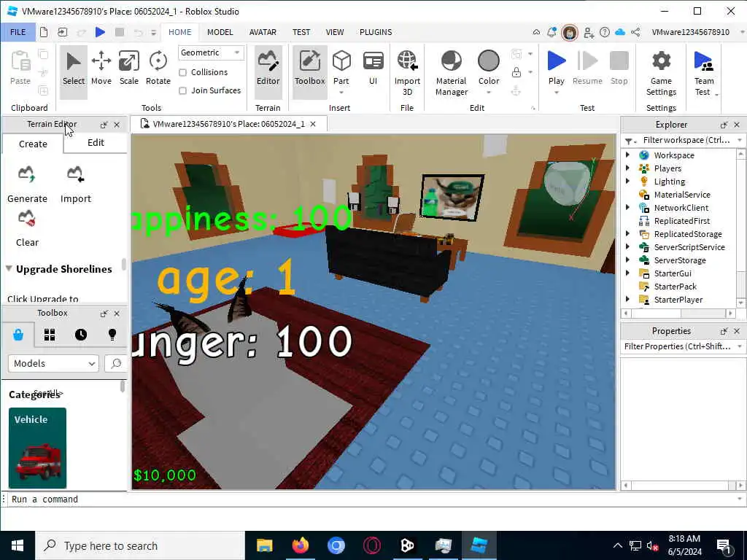The image size is (747, 560).
Task: Enable the Join Surfaces checkbox
Action: pyautogui.click(x=182, y=90)
